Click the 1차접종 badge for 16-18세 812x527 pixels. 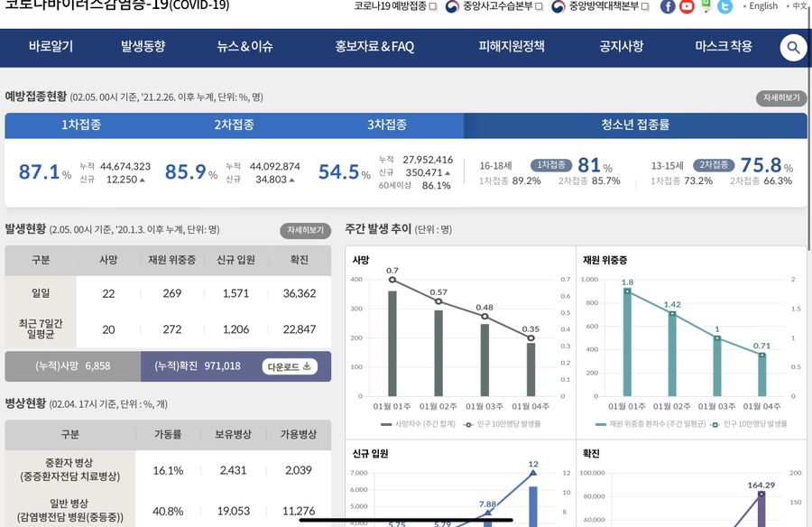[x=551, y=165]
